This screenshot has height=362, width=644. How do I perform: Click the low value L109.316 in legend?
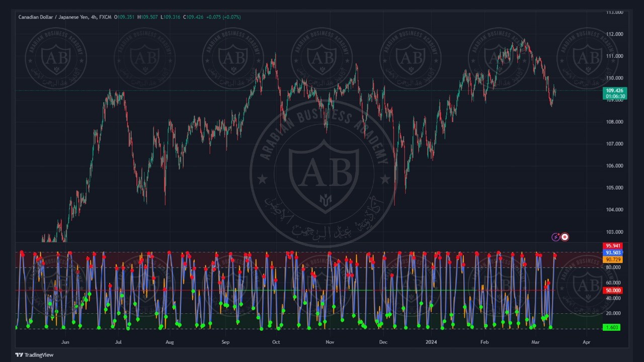click(171, 17)
